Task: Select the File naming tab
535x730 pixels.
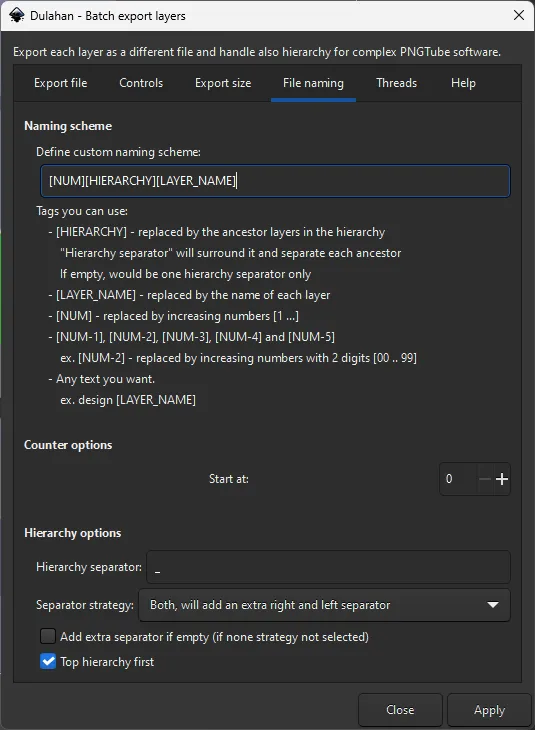Action: tap(313, 83)
